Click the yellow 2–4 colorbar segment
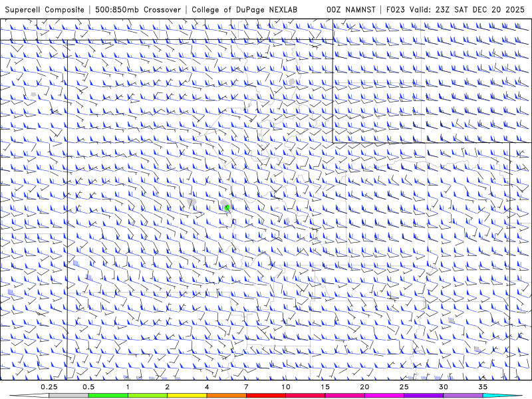The width and height of the screenshot is (532, 399). 187,396
